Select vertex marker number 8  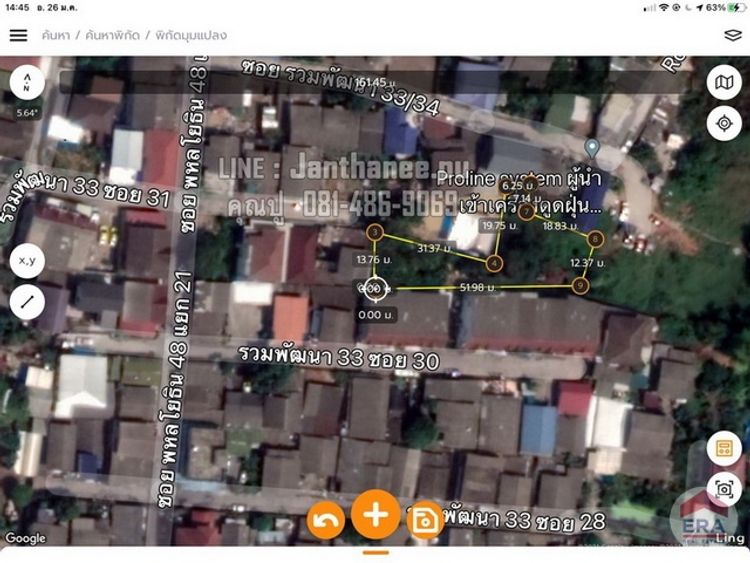click(x=595, y=239)
